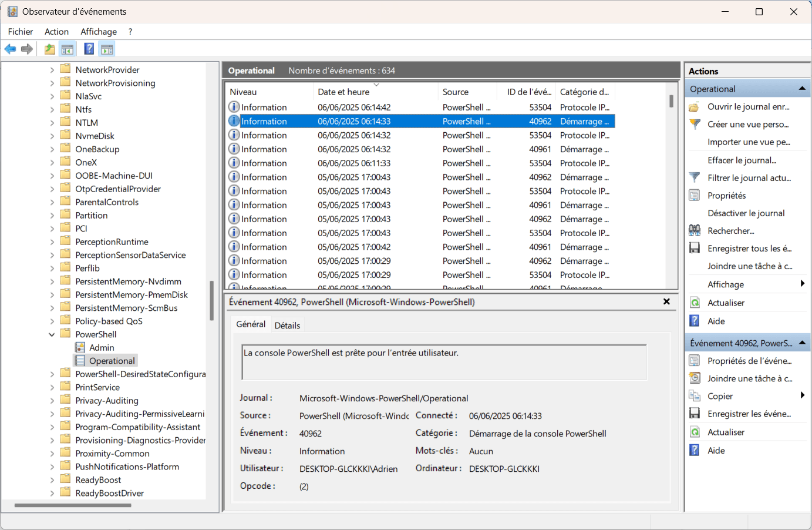Click the info icon of 06:14:42 event
This screenshot has height=530, width=812.
point(234,107)
